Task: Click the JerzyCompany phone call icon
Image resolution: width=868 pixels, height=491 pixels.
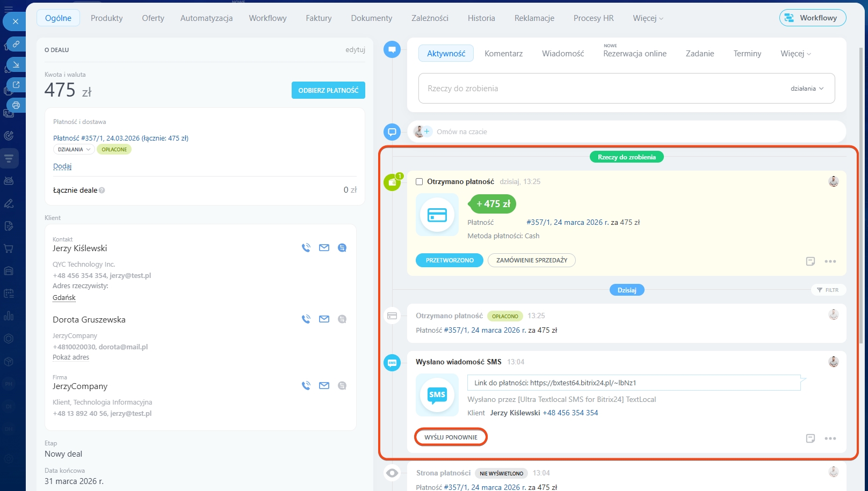Action: 306,386
